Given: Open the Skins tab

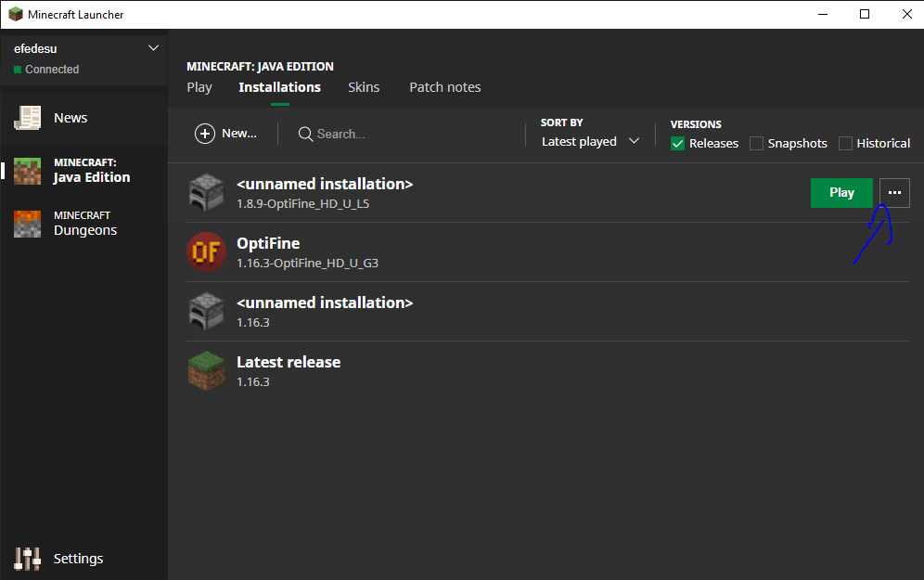Looking at the screenshot, I should pos(364,87).
